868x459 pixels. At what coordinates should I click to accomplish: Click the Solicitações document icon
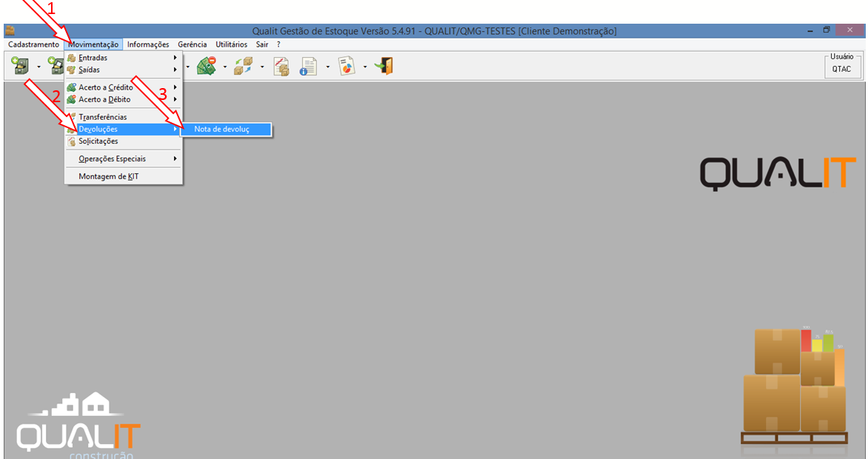click(x=72, y=141)
